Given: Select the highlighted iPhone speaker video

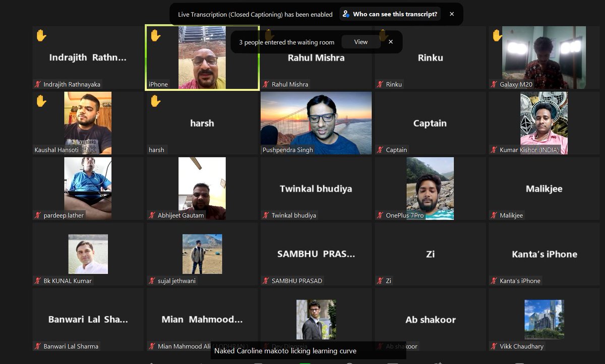Looking at the screenshot, I should pos(202,57).
